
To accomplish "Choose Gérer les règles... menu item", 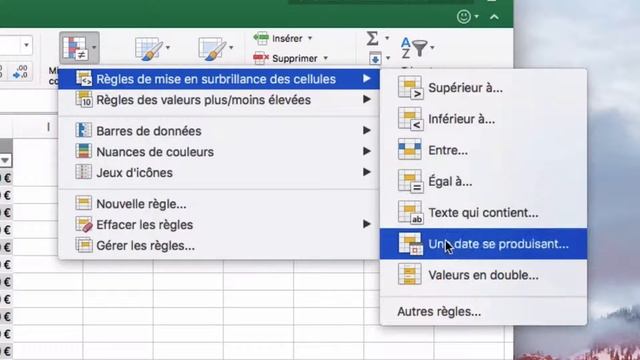I will click(x=219, y=245).
